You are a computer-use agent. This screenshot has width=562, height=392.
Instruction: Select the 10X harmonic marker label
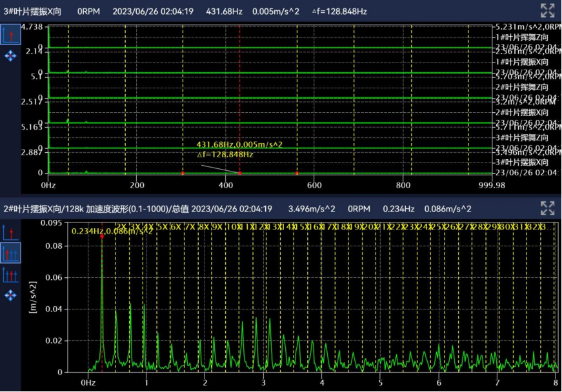[233, 227]
